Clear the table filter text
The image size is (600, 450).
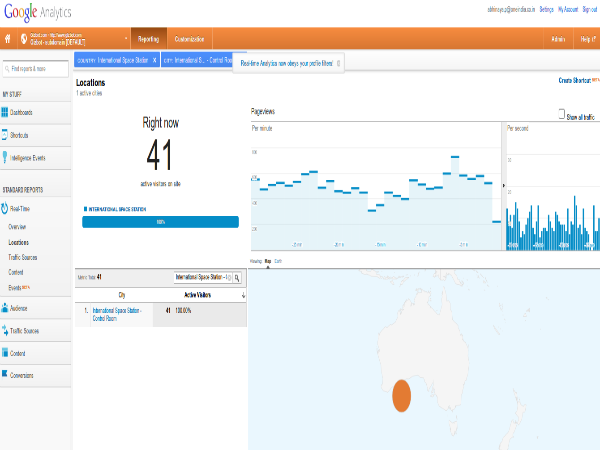coord(230,277)
